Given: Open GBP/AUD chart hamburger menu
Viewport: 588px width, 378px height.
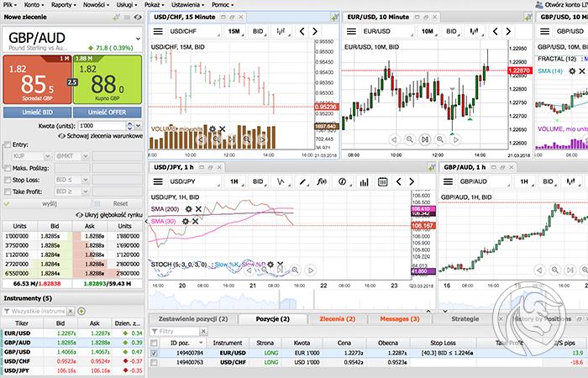Looking at the screenshot, I should coord(448,182).
